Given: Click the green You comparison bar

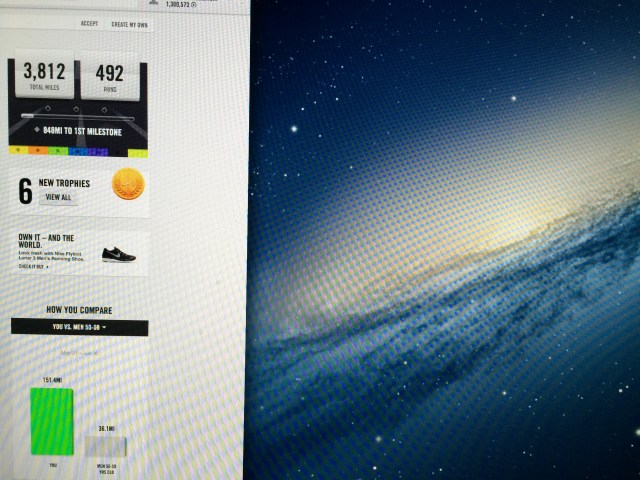Looking at the screenshot, I should tap(52, 421).
